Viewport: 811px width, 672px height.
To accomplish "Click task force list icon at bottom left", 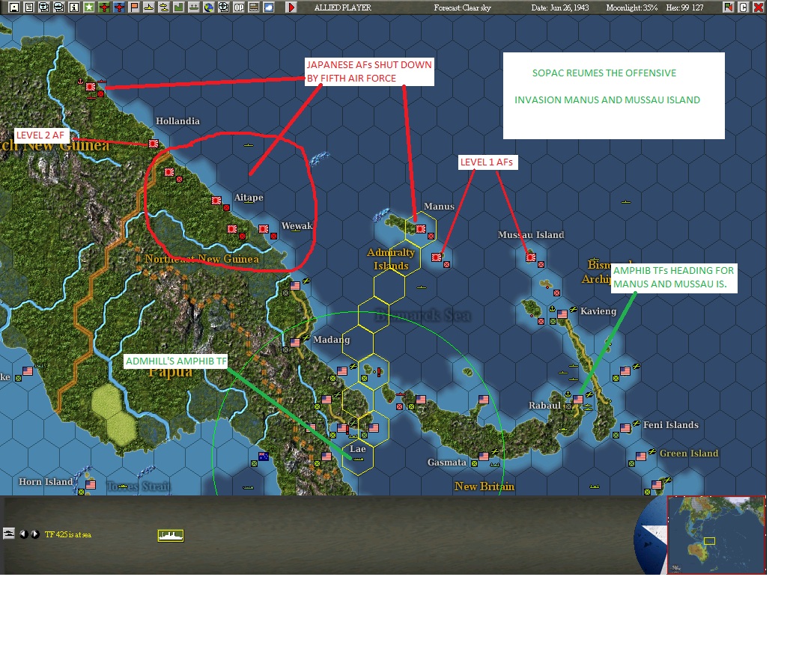I will (x=9, y=534).
